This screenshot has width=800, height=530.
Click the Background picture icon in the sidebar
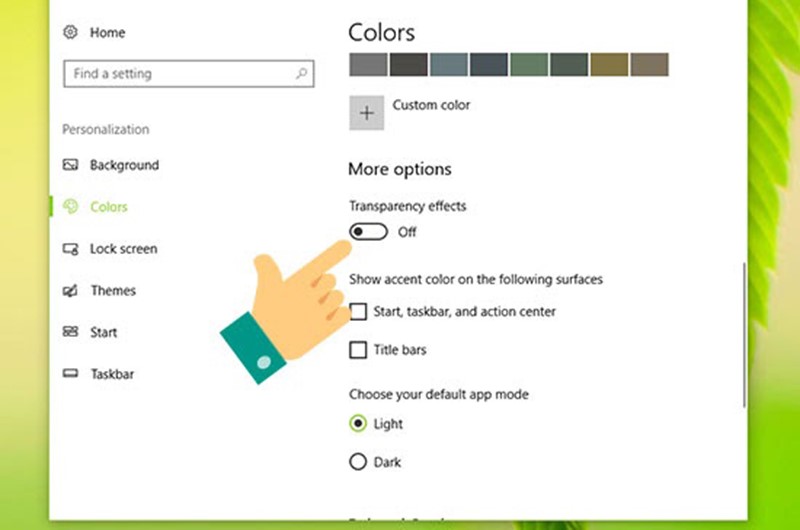[70, 165]
